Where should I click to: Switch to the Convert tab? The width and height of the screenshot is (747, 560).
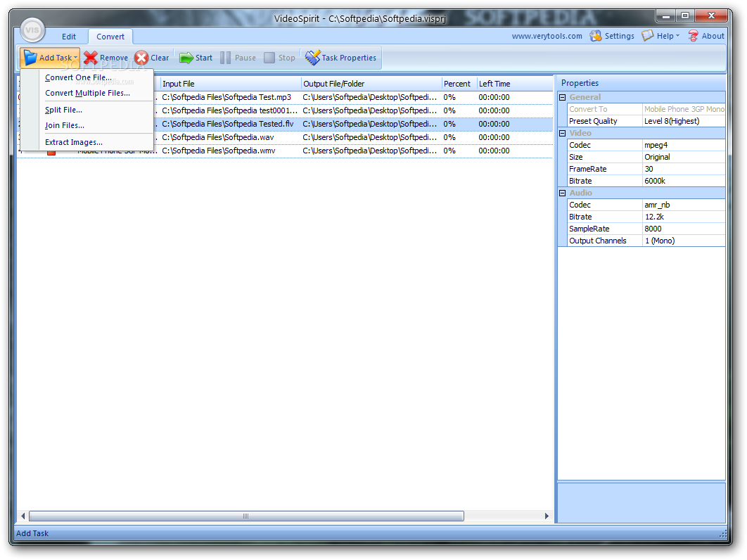click(x=110, y=37)
